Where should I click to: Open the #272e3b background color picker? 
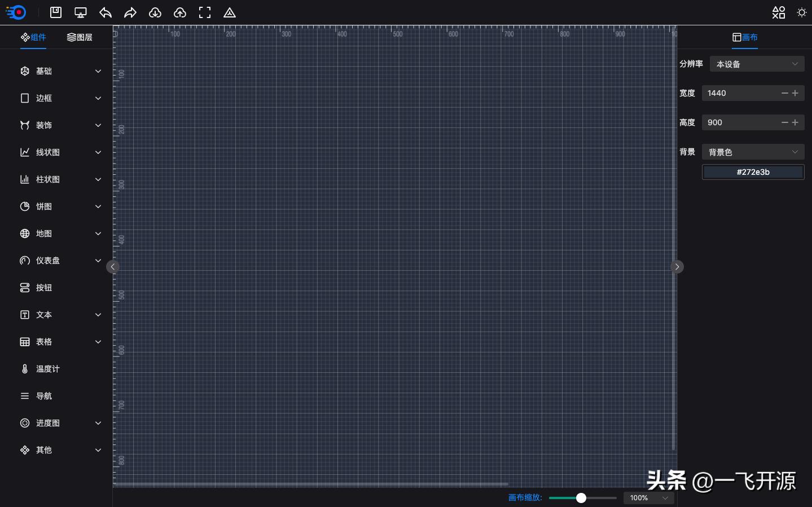(753, 172)
